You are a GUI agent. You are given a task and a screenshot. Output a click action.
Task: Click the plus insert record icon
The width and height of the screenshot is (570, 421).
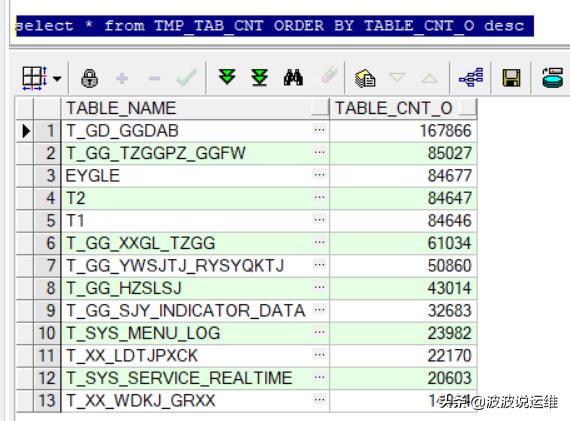click(122, 78)
